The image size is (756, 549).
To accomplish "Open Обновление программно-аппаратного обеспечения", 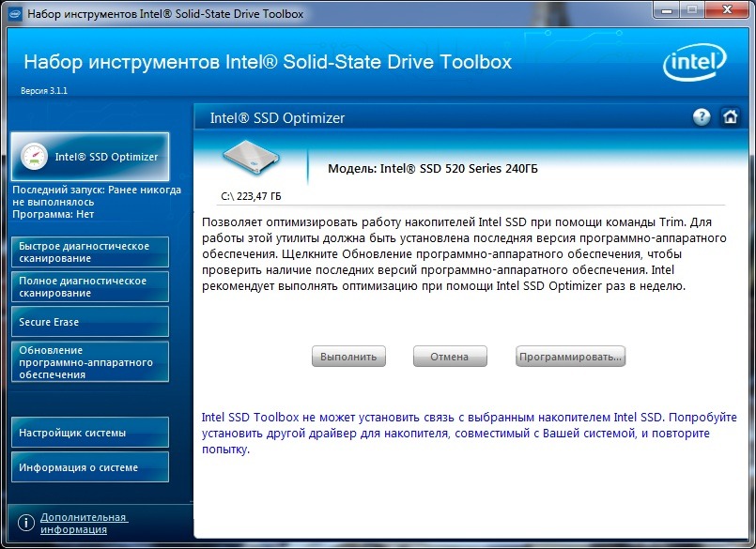I will (x=90, y=362).
